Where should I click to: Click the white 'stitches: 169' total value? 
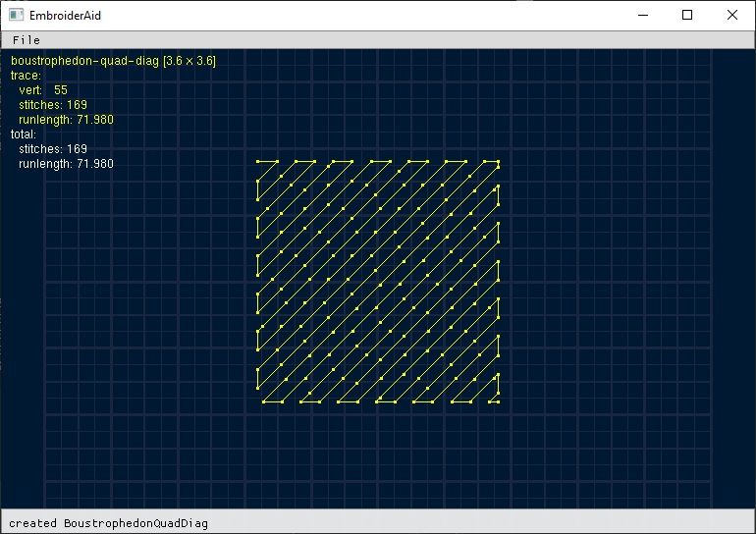(53, 149)
